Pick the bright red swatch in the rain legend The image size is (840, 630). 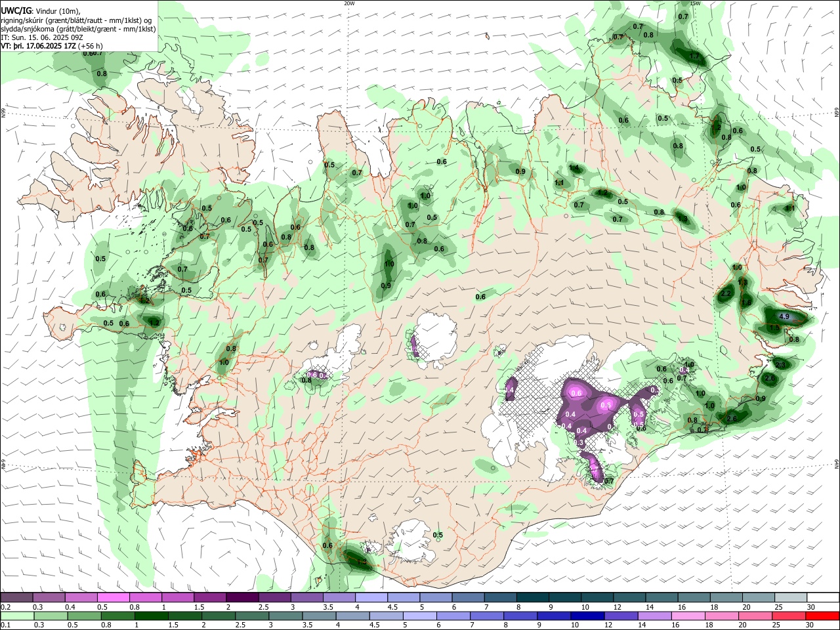(823, 616)
